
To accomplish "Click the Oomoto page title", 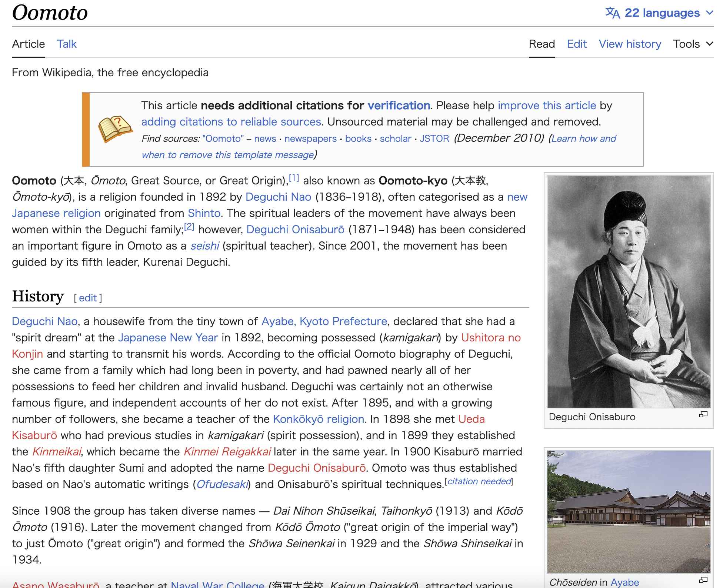I will [50, 13].
